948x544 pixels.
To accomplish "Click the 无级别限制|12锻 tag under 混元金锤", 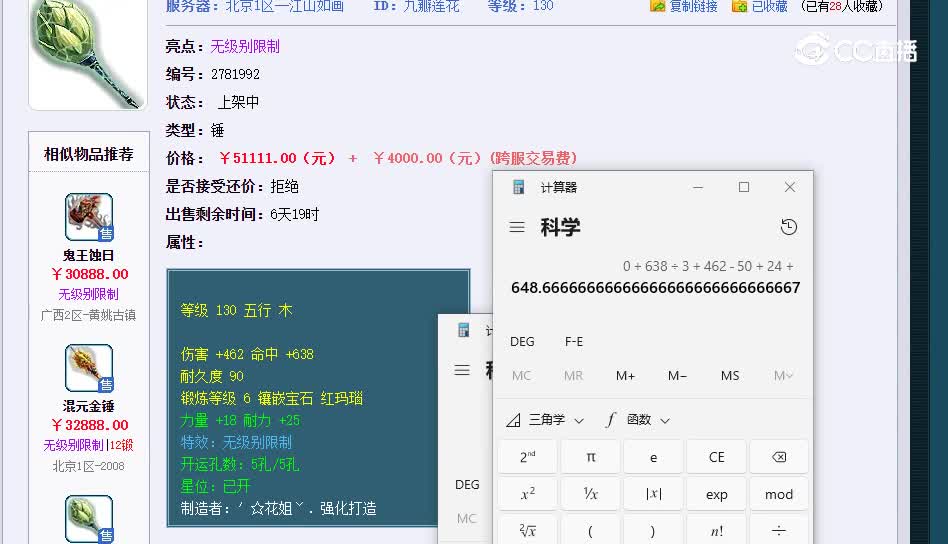I will point(88,445).
